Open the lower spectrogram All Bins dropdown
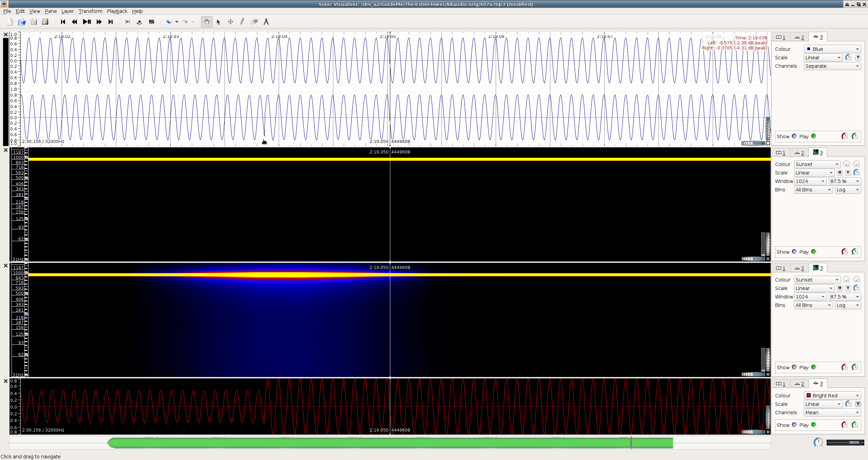This screenshot has width=868, height=460. (813, 305)
